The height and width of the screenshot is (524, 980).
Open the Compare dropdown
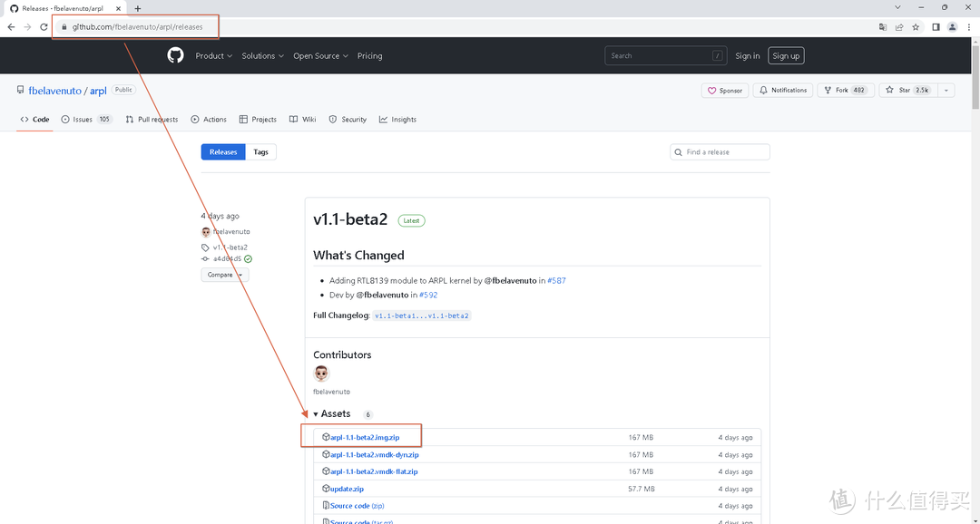(x=225, y=275)
